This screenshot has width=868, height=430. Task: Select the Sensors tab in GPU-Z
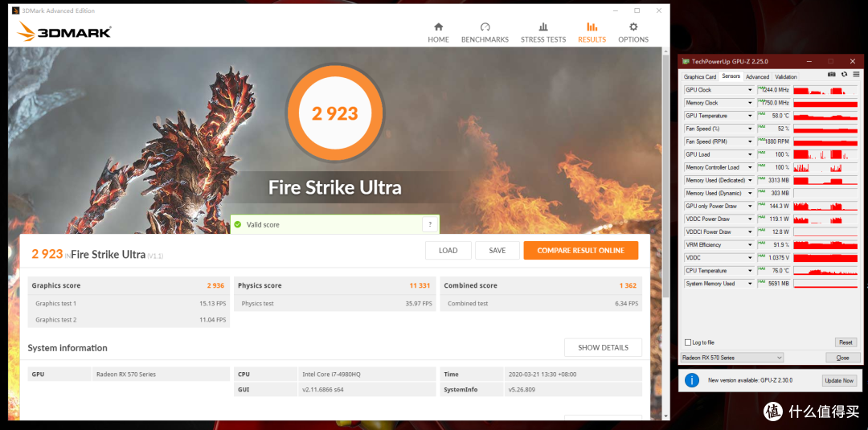click(731, 76)
